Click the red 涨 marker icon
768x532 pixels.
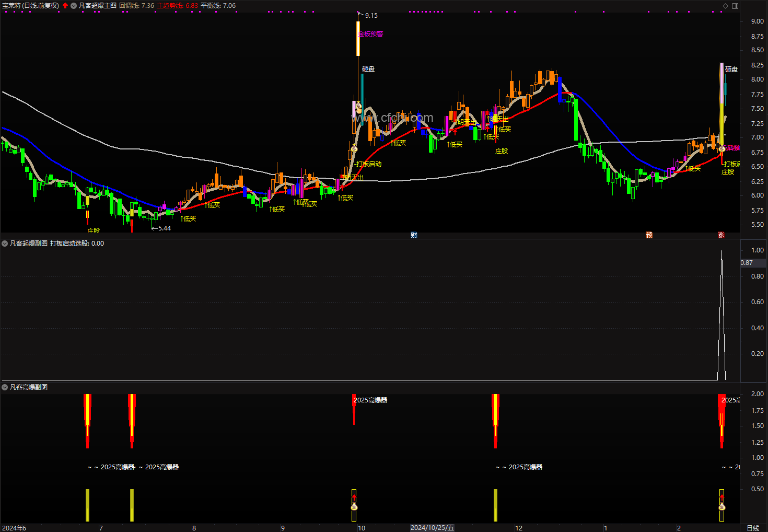pyautogui.click(x=721, y=235)
